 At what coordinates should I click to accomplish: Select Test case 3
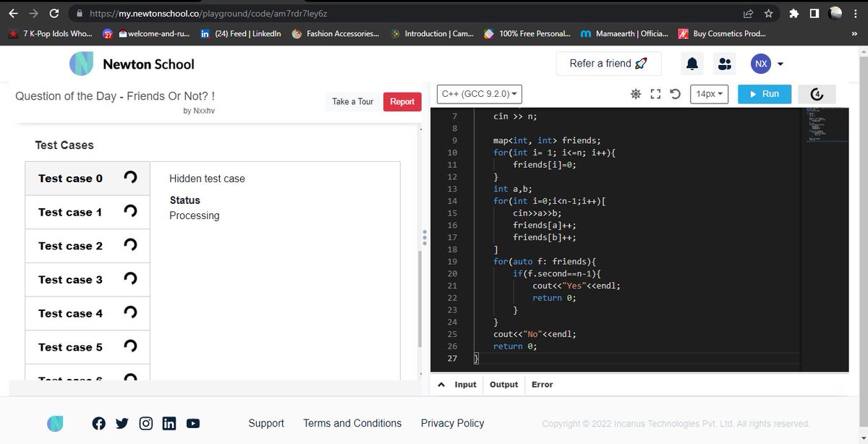(88, 279)
